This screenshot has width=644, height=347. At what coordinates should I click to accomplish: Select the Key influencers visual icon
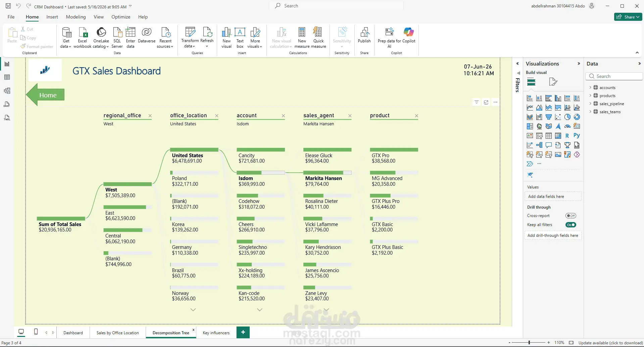coord(530,145)
